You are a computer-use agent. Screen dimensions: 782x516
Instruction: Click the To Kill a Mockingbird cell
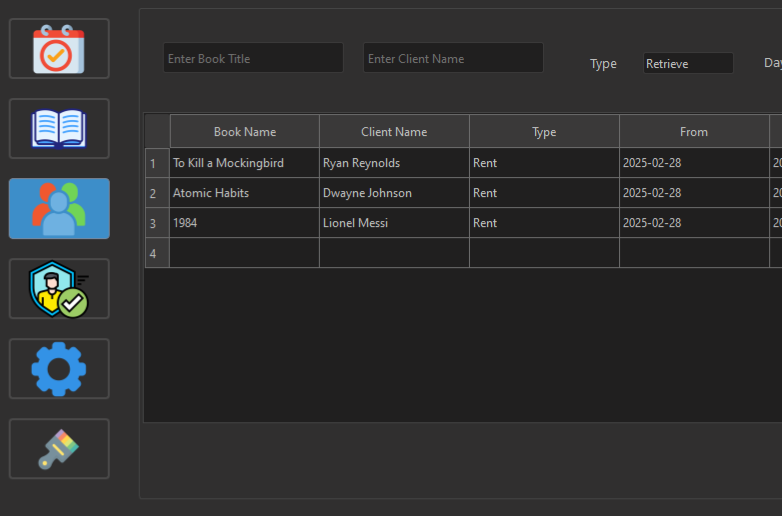tap(245, 163)
